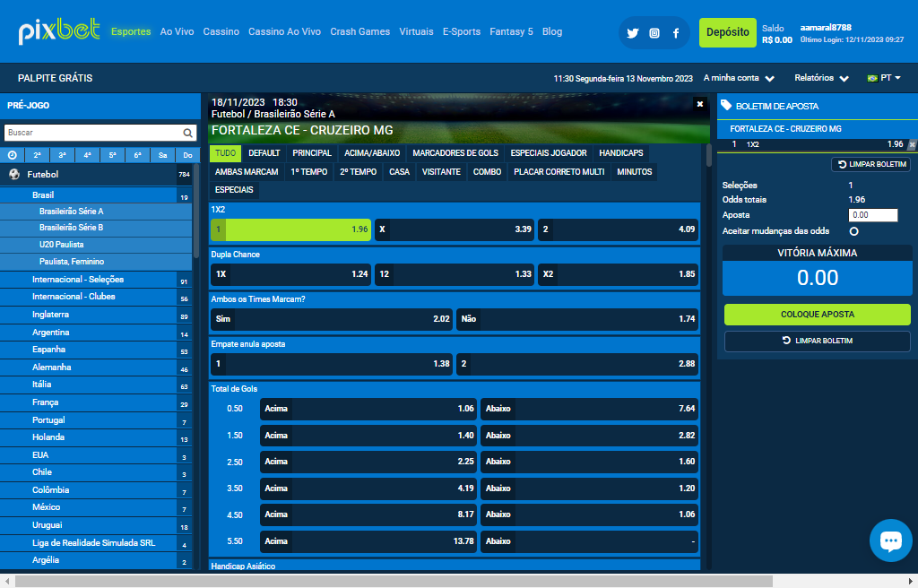
Task: Go to Crash Games section
Action: pyautogui.click(x=359, y=31)
